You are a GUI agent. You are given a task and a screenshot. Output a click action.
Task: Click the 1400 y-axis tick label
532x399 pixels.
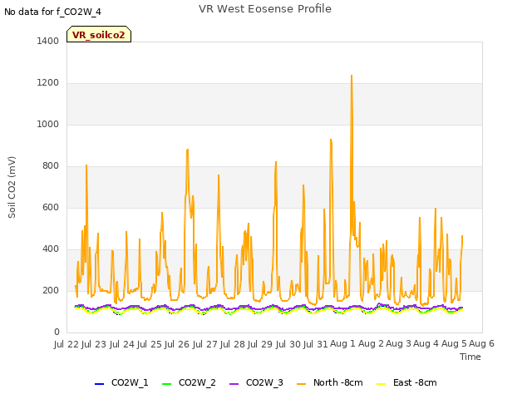point(48,41)
